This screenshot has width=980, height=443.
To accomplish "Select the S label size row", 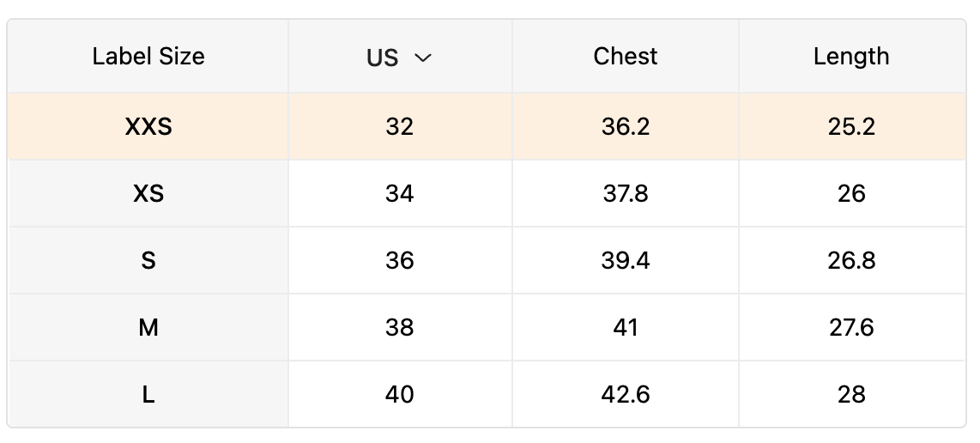I will point(148,261).
